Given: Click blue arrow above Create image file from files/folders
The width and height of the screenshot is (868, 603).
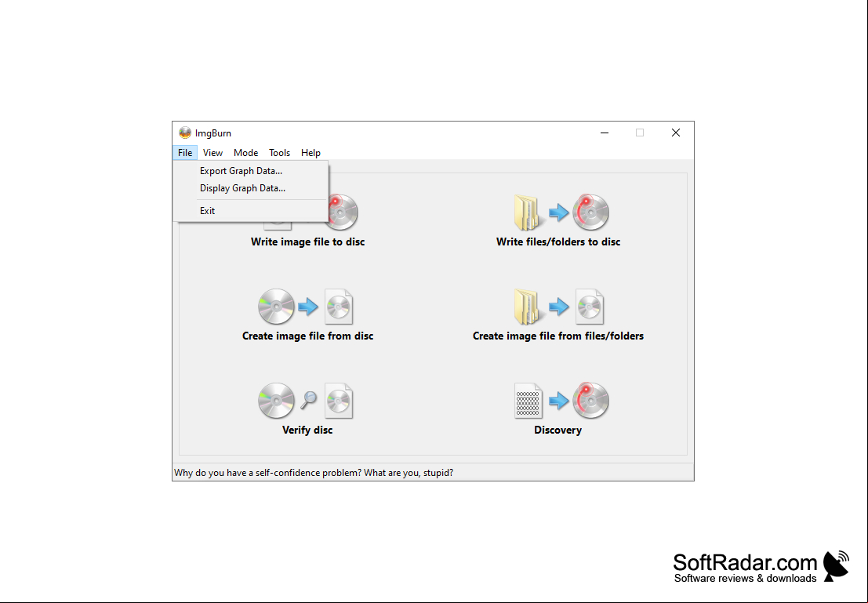Looking at the screenshot, I should pos(558,307).
